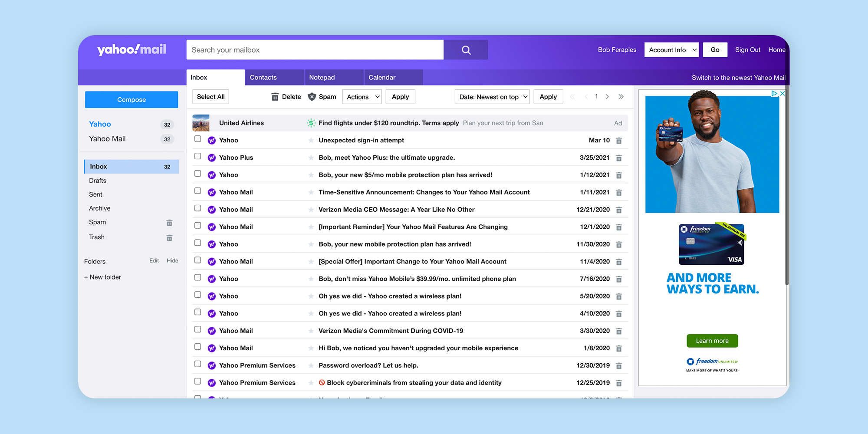Star the Password overload email
The height and width of the screenshot is (434, 868).
coord(311,365)
